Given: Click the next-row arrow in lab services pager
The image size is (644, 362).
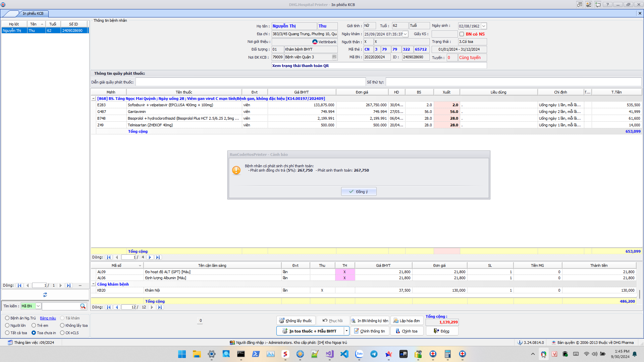Looking at the screenshot, I should pyautogui.click(x=152, y=307).
